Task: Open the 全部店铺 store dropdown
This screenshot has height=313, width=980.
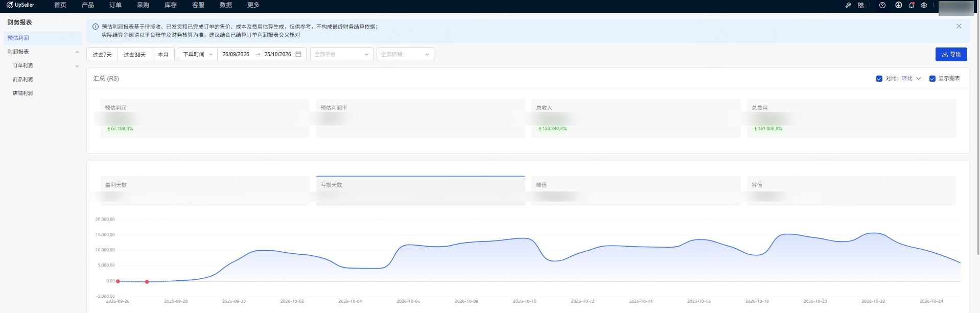Action: (x=405, y=54)
